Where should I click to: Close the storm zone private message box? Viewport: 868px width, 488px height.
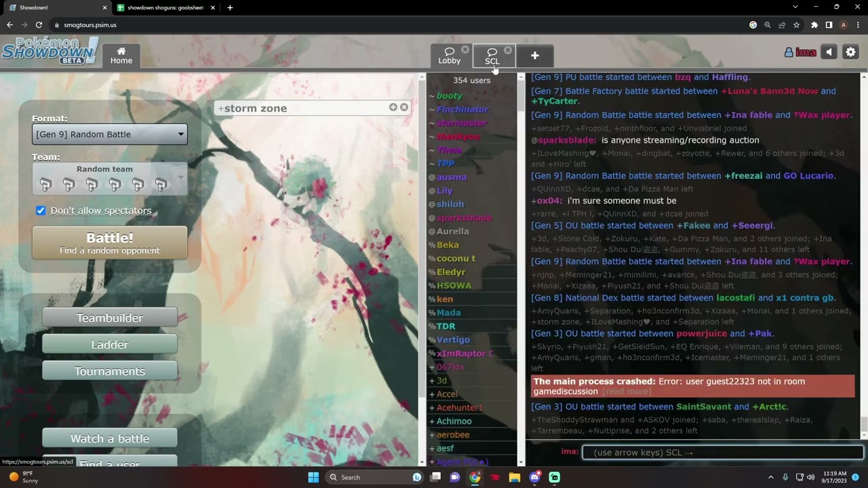[x=404, y=107]
